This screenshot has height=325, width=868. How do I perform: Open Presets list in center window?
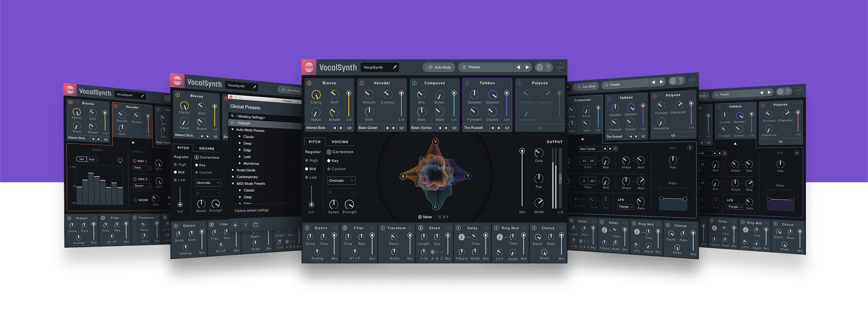[486, 67]
